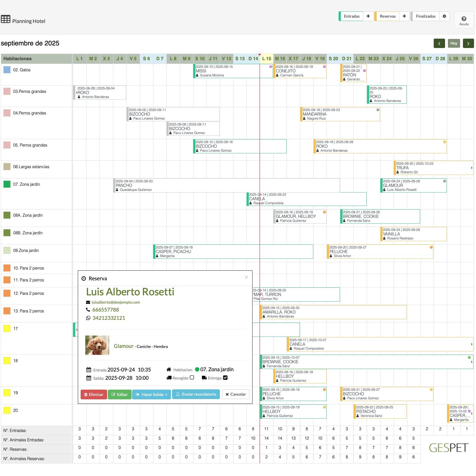Screen dimensions: 476x476
Task: Click the plus icon next to Entradas
Action: pyautogui.click(x=368, y=16)
